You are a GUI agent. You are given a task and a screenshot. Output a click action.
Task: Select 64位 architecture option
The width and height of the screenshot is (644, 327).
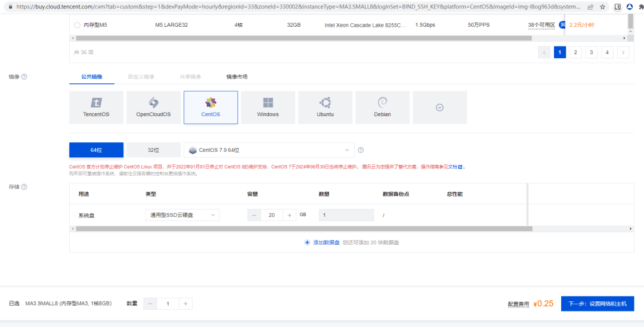point(97,150)
